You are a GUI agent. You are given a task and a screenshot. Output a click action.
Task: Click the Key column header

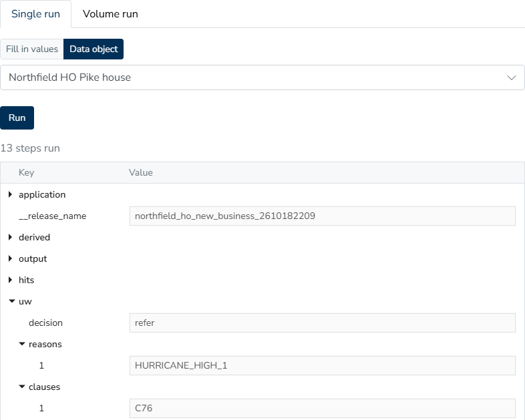[x=27, y=173]
